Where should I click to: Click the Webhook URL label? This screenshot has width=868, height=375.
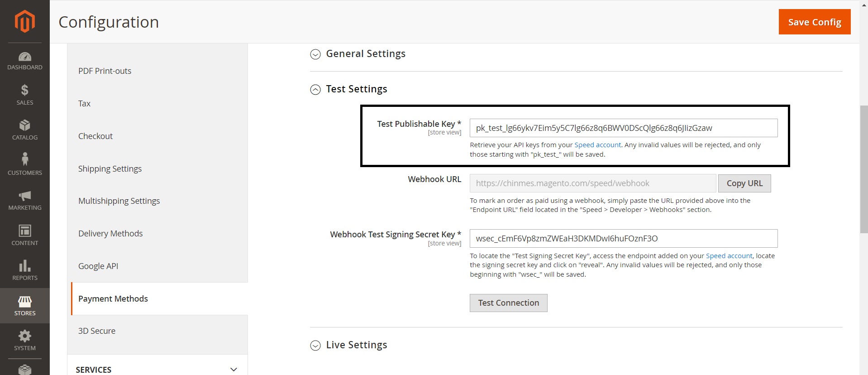point(434,179)
